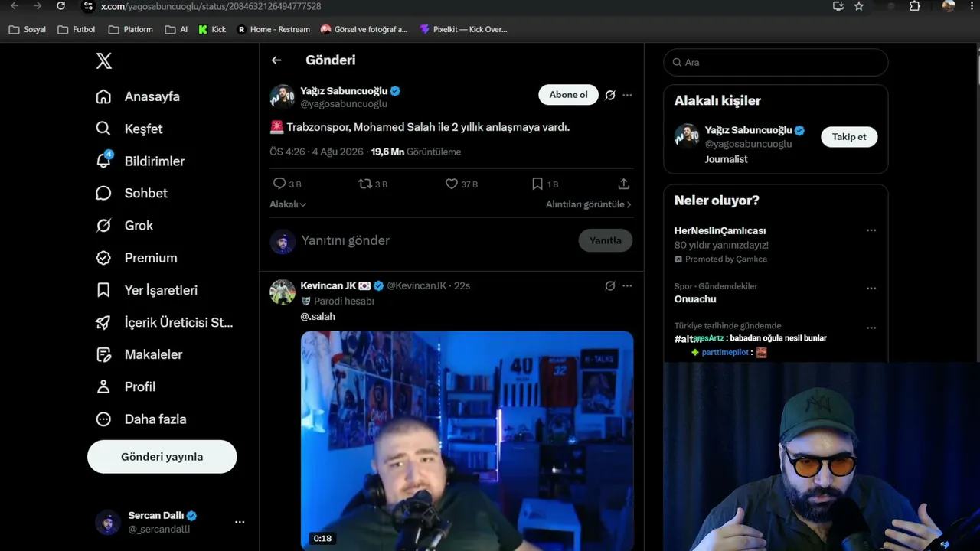Image resolution: width=980 pixels, height=551 pixels.
Task: Open Sohbet messages
Action: (x=131, y=193)
